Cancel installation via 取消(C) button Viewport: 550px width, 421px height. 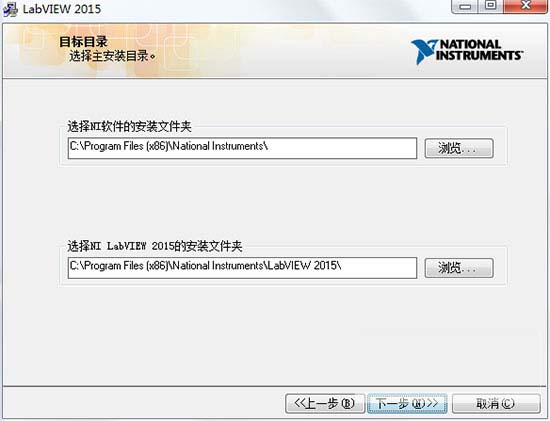[x=496, y=403]
